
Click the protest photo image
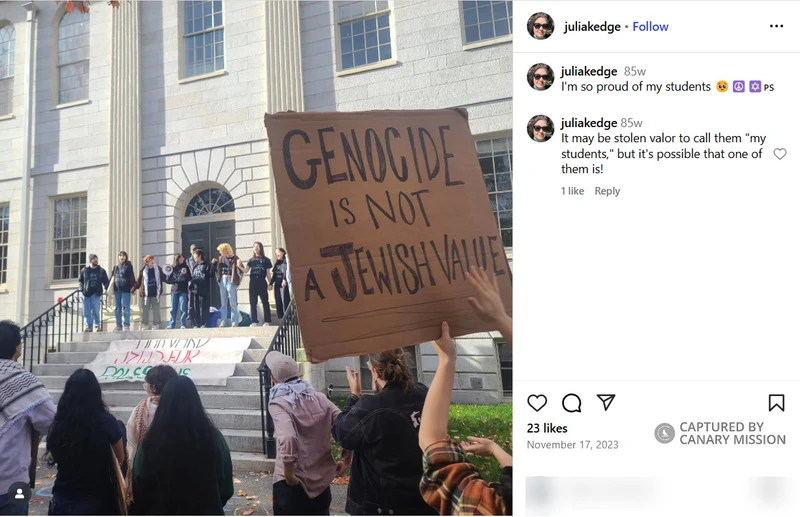256,258
